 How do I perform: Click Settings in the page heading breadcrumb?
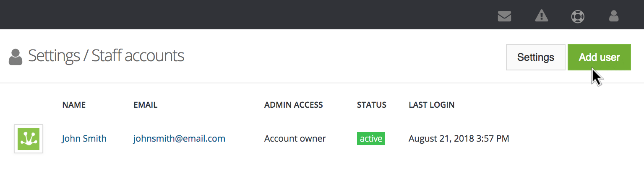coord(54,56)
